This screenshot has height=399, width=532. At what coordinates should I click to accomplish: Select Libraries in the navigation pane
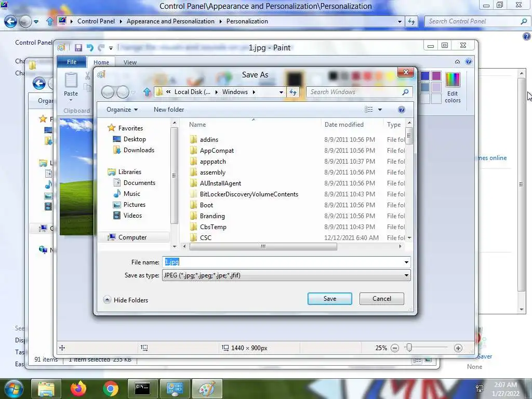click(x=129, y=171)
